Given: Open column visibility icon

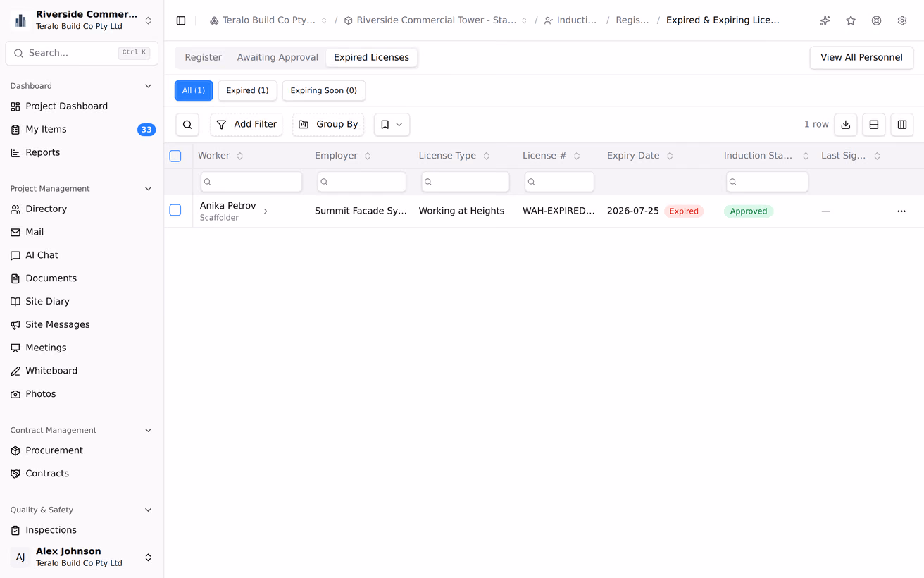Looking at the screenshot, I should tap(902, 125).
